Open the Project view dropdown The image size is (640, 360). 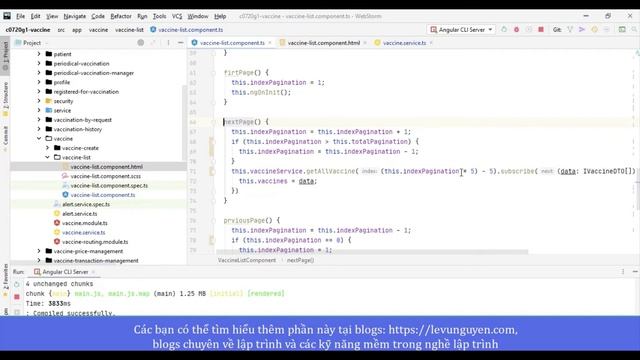coord(31,43)
